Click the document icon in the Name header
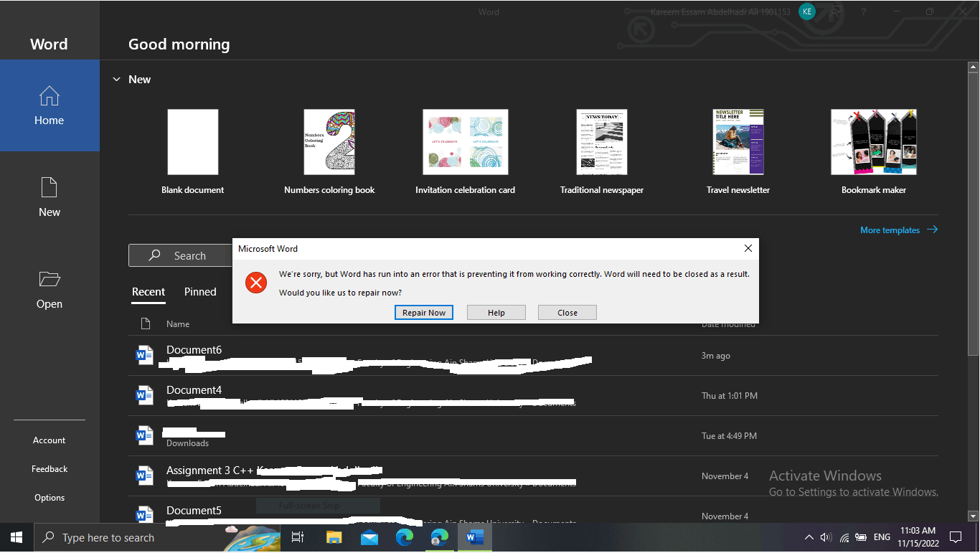Screen dimensions: 980x553 point(146,323)
